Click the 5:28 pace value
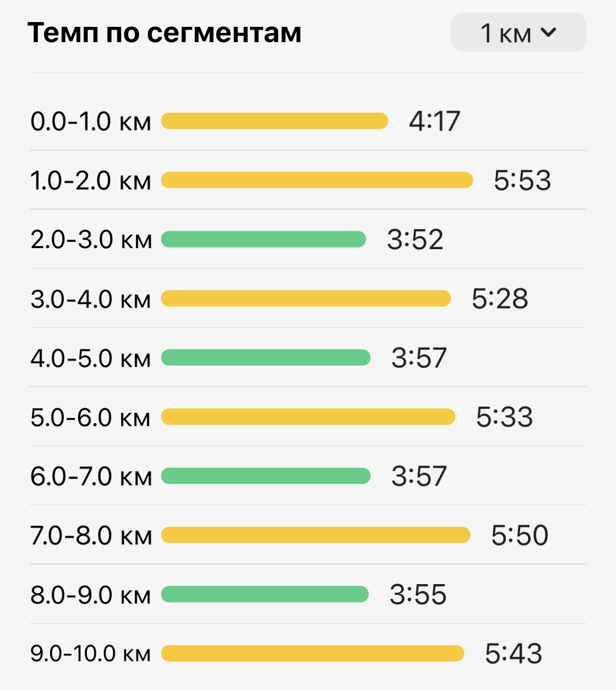The width and height of the screenshot is (616, 690). click(x=500, y=299)
